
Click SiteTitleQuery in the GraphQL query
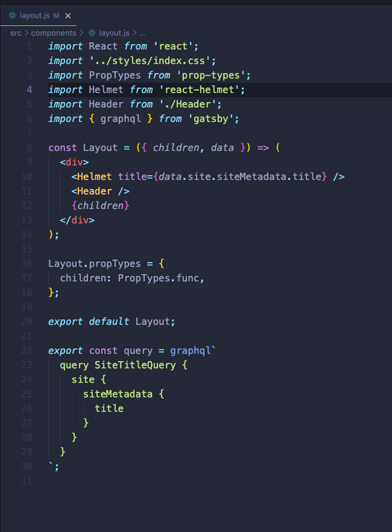pos(135,365)
